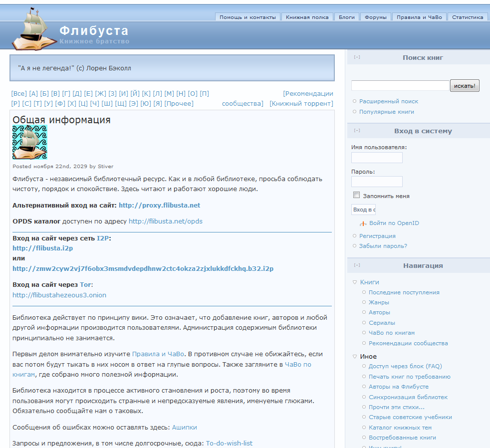The width and height of the screenshot is (490, 448).
Task: Open the flibustahezeous3.onion link
Action: pyautogui.click(x=59, y=295)
